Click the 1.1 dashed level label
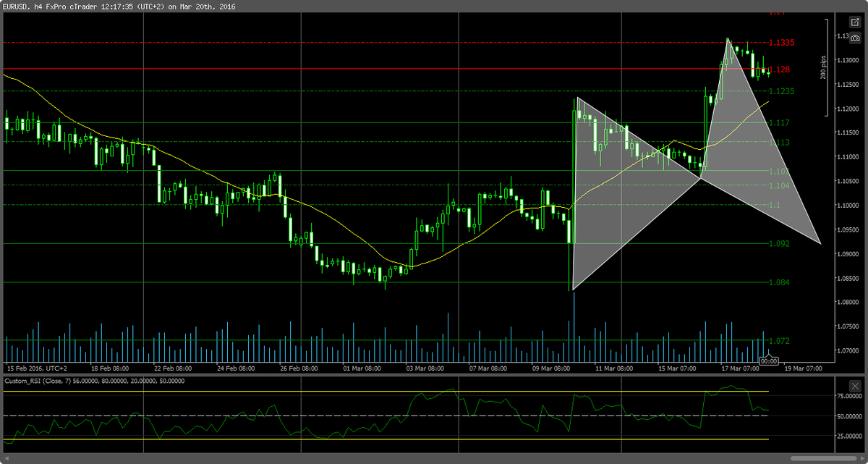The image size is (868, 464). pos(774,206)
